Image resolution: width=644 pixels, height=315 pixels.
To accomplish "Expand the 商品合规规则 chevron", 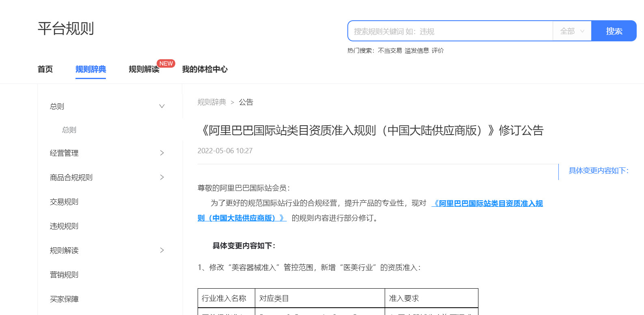I will [x=162, y=177].
